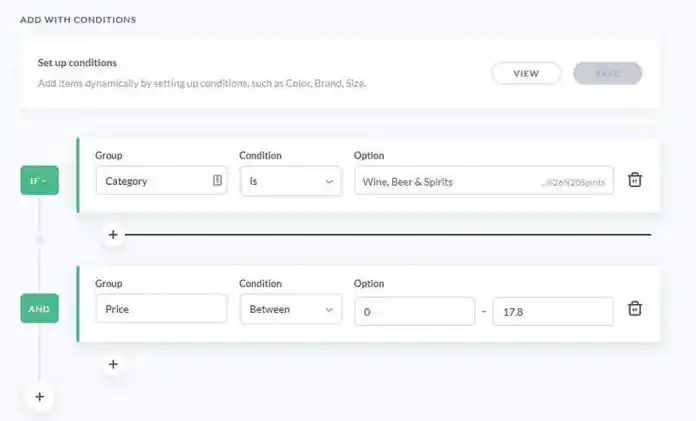Add a sub-condition with plus below Price row
The height and width of the screenshot is (421, 696).
[x=113, y=364]
